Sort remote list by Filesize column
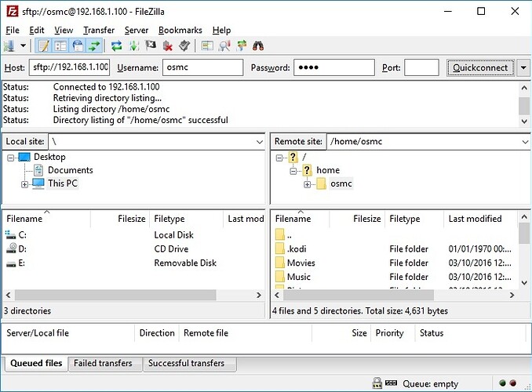 [x=357, y=219]
